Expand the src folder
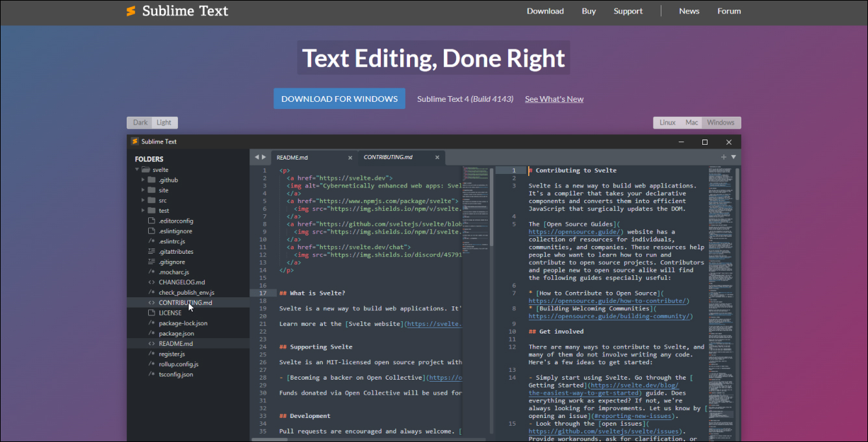868x442 pixels. [x=144, y=201]
